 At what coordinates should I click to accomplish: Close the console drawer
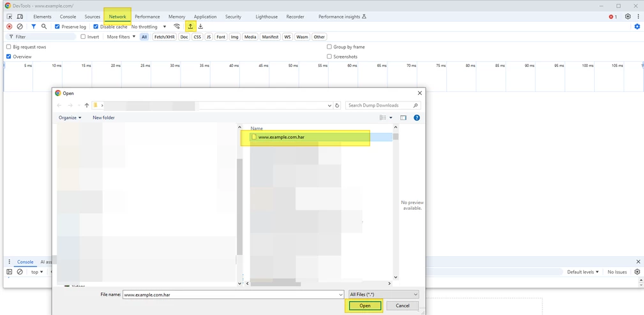(638, 261)
